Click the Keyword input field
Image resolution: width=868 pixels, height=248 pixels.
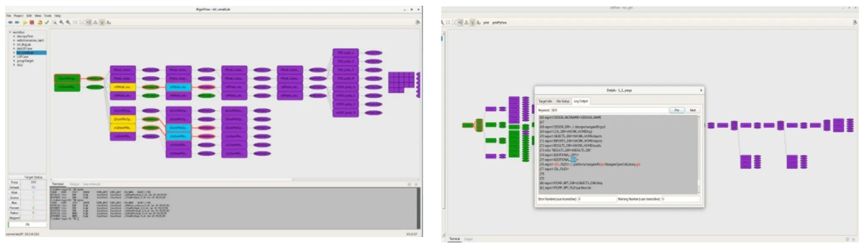(x=609, y=110)
